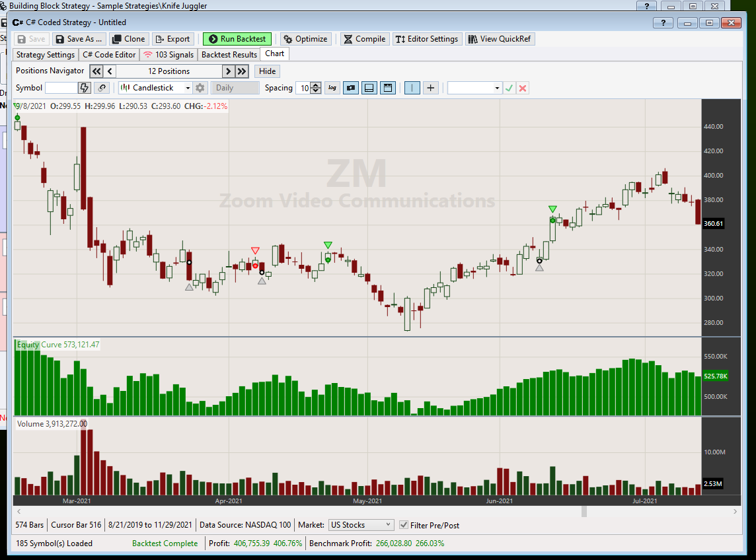
Task: Open Save As dialog
Action: pyautogui.click(x=79, y=39)
